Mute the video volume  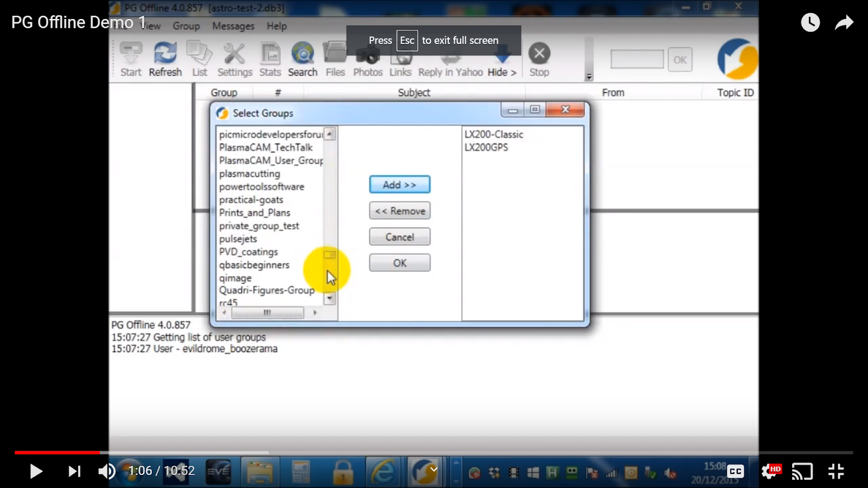[x=107, y=471]
